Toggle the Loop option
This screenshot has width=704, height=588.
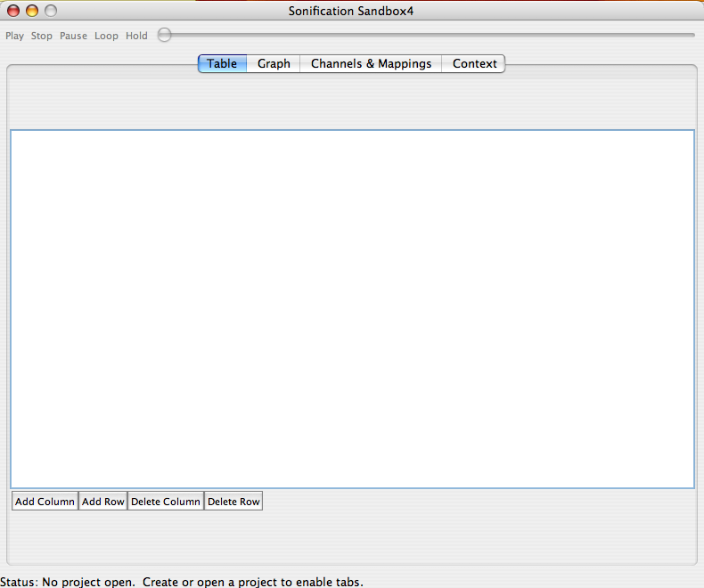click(x=106, y=36)
